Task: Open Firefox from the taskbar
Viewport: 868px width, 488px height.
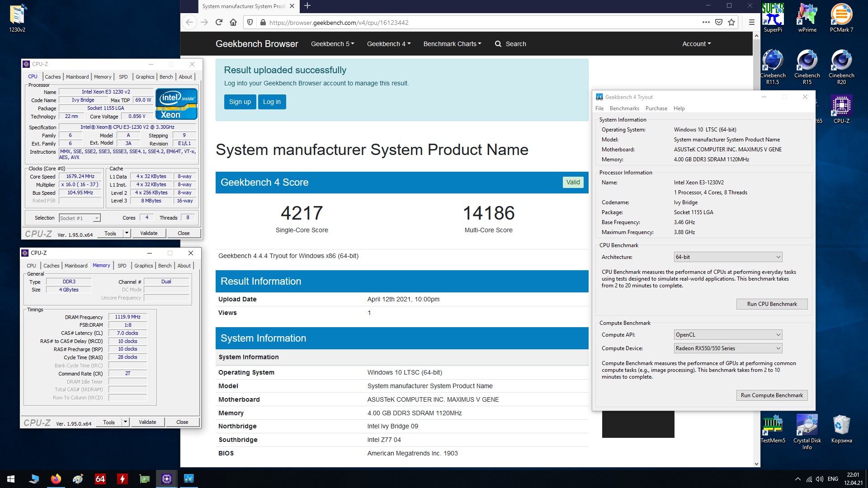Action: coord(56,479)
